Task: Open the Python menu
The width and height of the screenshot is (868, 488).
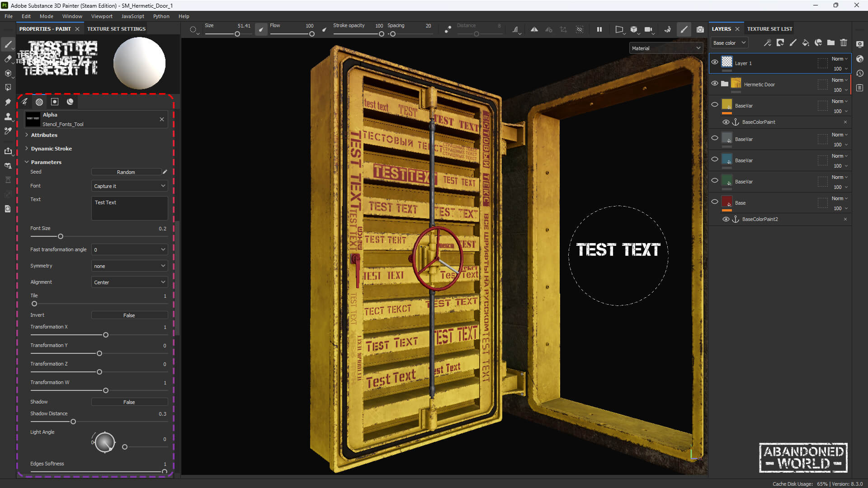Action: pos(161,16)
